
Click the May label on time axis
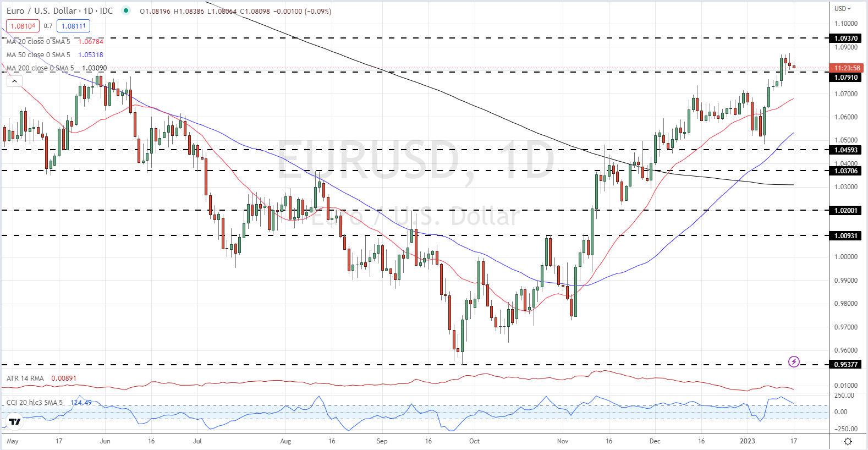(x=12, y=441)
